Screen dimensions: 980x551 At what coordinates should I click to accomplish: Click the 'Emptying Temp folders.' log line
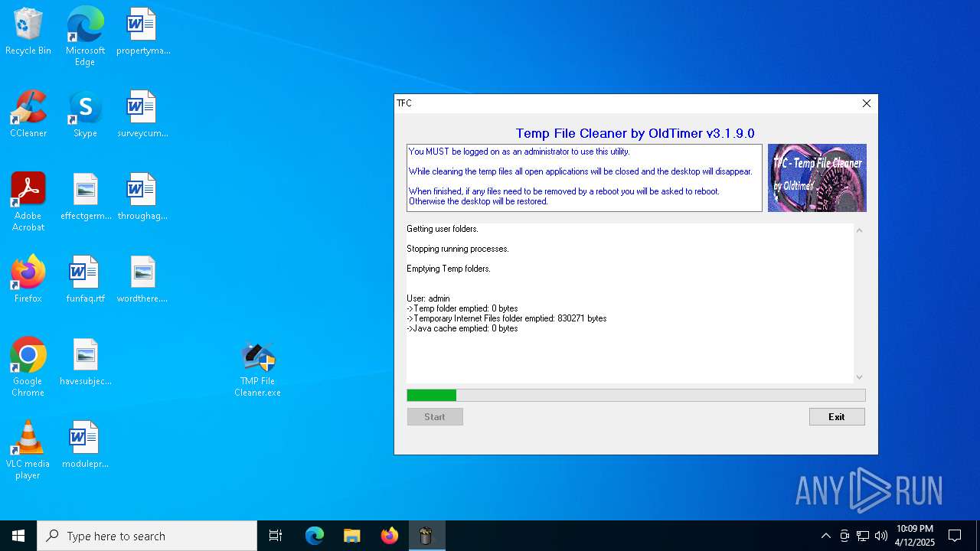449,269
